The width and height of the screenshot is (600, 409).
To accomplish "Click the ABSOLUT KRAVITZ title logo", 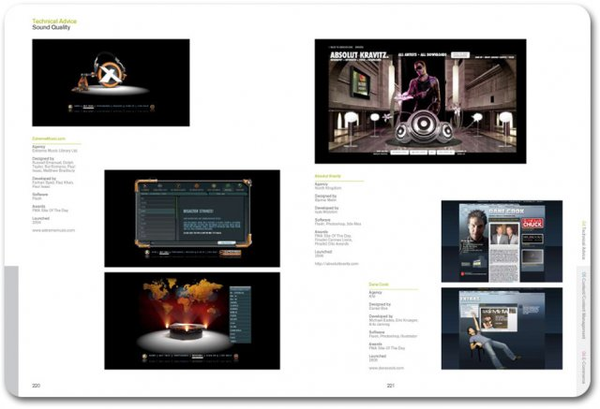I will (359, 56).
